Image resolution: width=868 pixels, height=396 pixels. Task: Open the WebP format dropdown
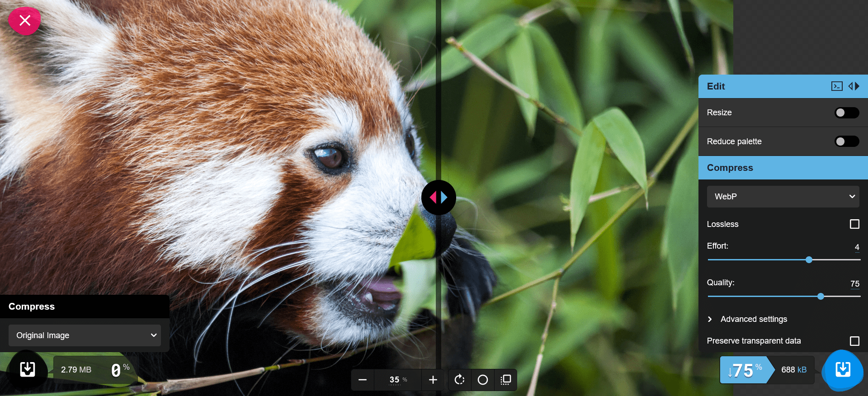coord(783,197)
